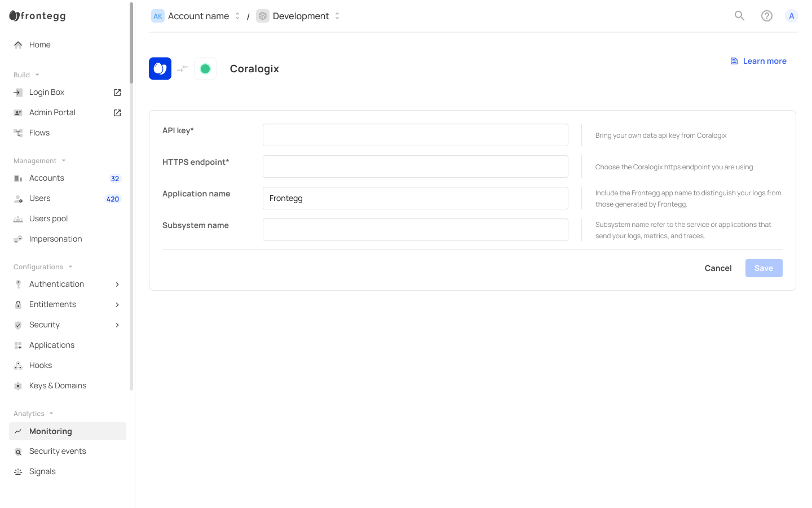Focus the HTTPS endpoint input field

pos(415,167)
